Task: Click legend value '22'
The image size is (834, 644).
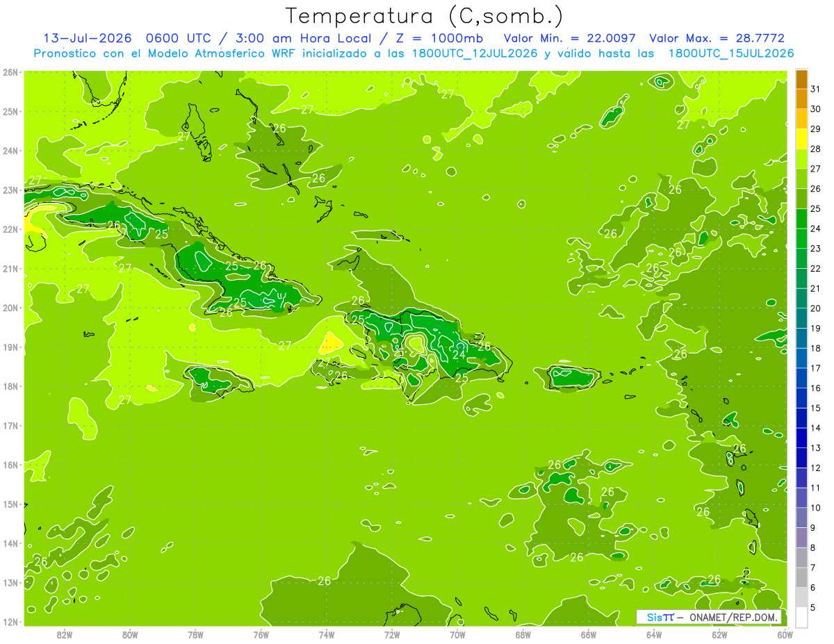Action: [815, 268]
